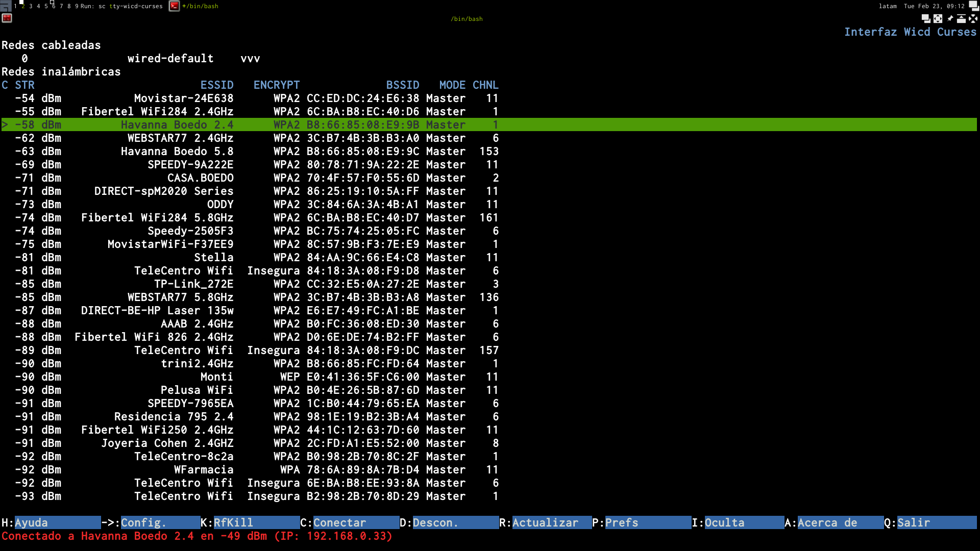The width and height of the screenshot is (980, 551).
Task: Select the trini2.4GHz network
Action: tap(489, 363)
